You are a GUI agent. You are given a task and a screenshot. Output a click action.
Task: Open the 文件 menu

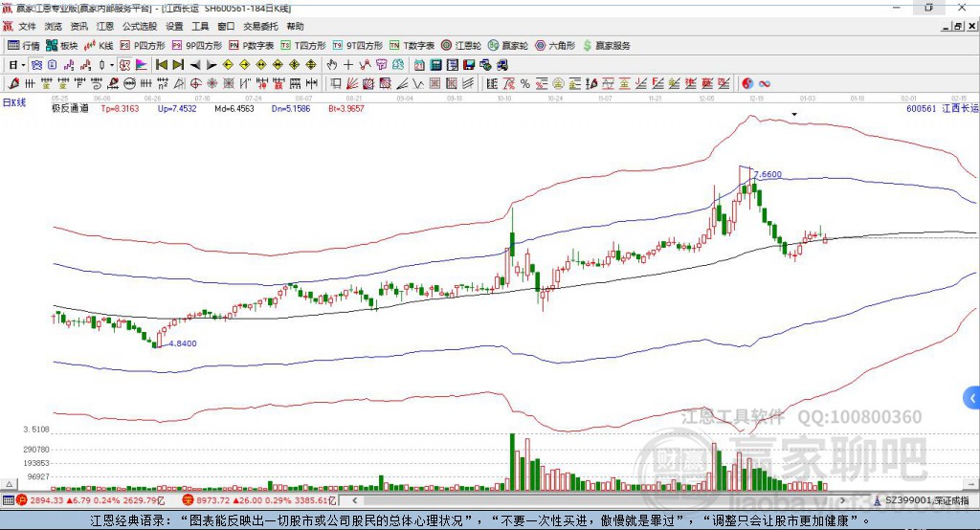click(27, 26)
